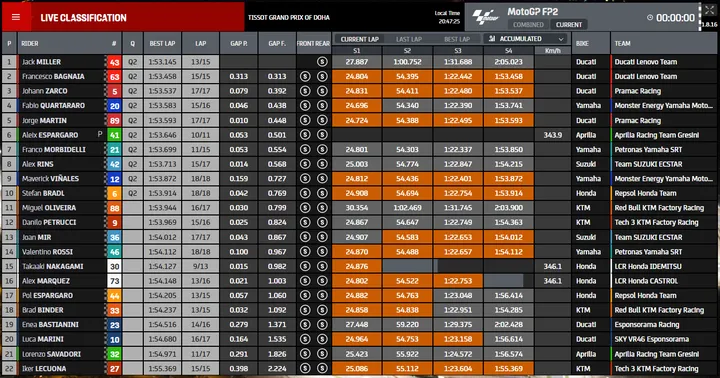
Task: Click the Km/h column header
Action: [x=552, y=51]
